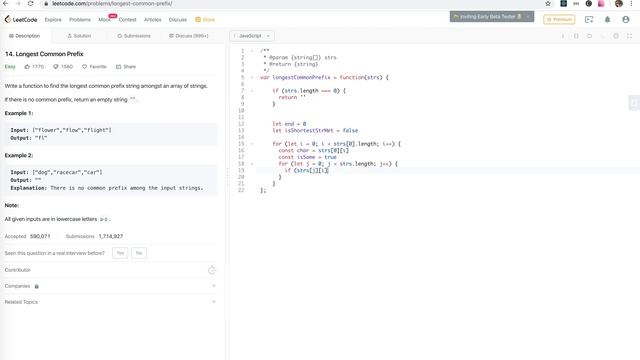The image size is (640, 360).
Task: Open the Chrome profile avatar
Action: point(619,4)
